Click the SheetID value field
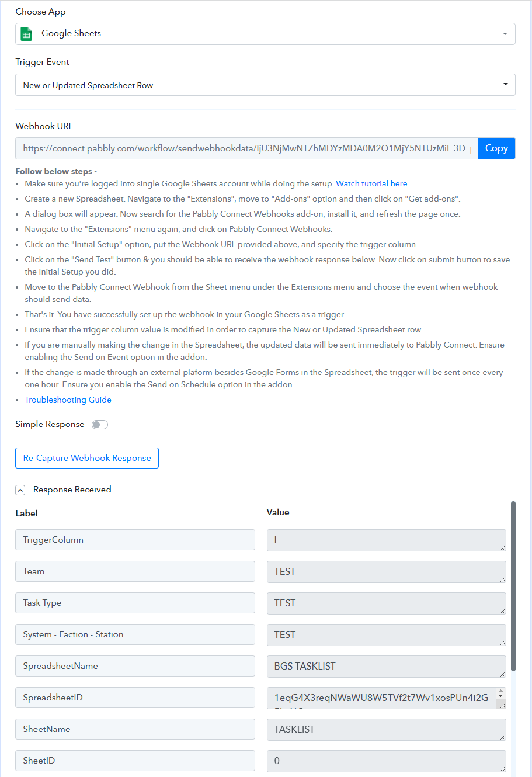Viewport: 532px width, 777px height. point(387,761)
